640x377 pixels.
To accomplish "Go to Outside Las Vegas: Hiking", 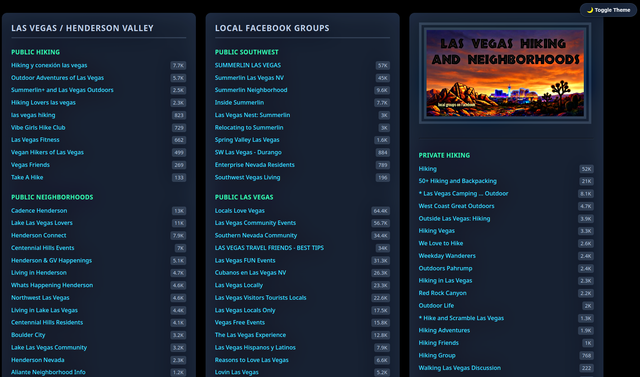I will pos(454,218).
